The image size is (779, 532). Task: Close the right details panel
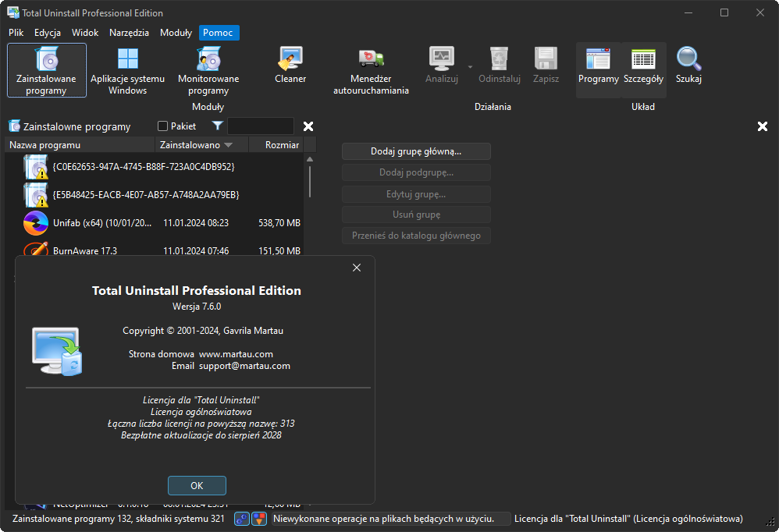pos(763,126)
